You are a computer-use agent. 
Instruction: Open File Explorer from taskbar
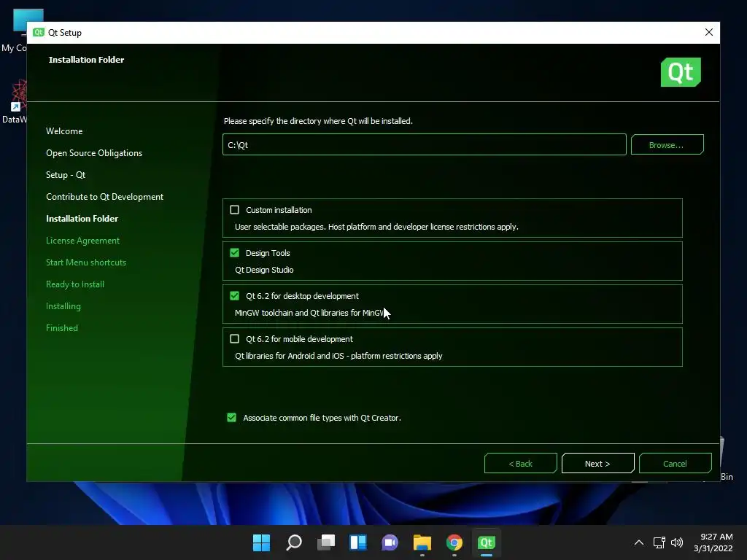point(422,542)
